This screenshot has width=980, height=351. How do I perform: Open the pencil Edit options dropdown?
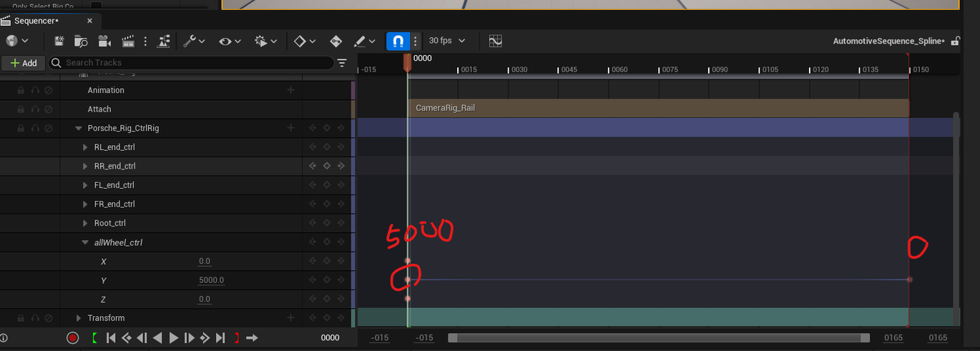pos(365,41)
